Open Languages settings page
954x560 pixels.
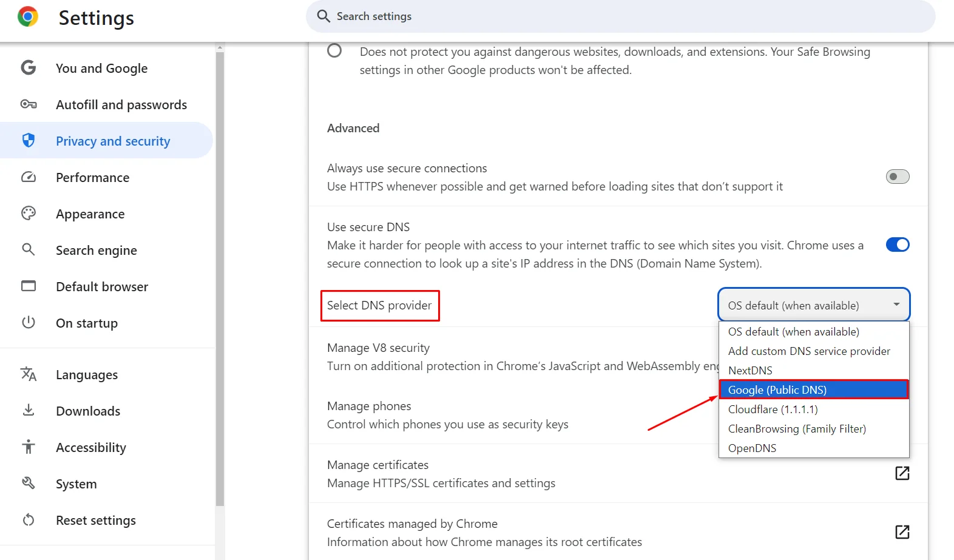[x=106, y=374]
